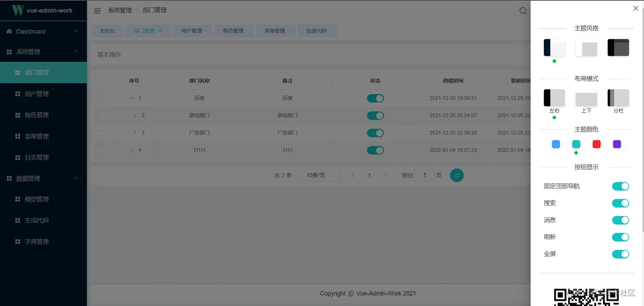Focus the 前往 page number input field

[x=425, y=175]
